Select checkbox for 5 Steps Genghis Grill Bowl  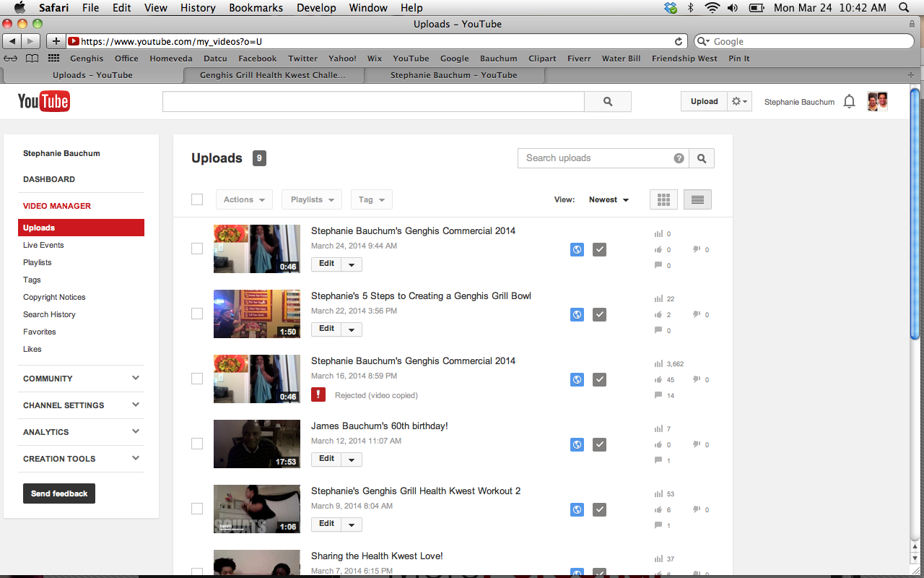coord(197,314)
